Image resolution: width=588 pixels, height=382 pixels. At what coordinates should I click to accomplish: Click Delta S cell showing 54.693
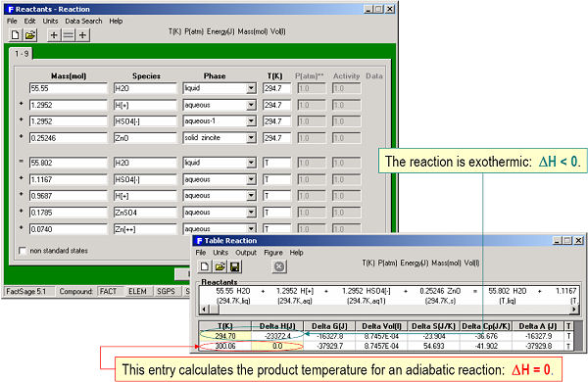pos(433,346)
